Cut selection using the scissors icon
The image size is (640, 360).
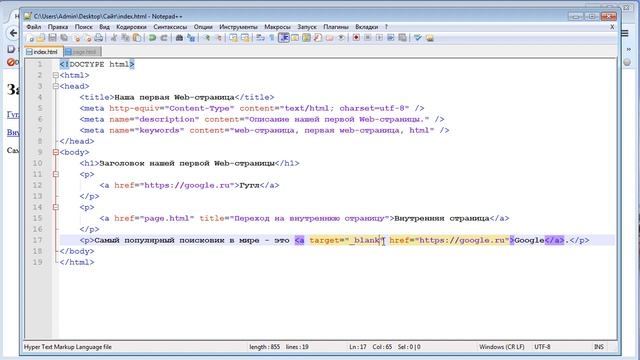[113, 38]
